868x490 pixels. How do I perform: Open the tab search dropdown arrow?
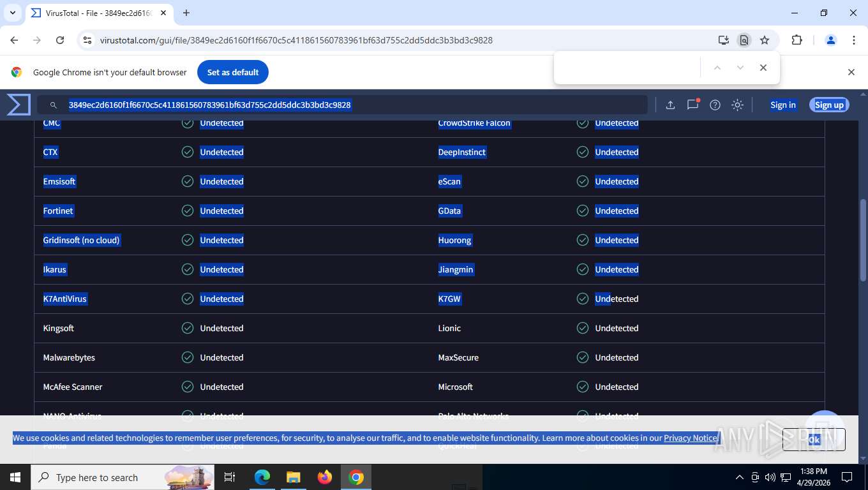coord(12,13)
